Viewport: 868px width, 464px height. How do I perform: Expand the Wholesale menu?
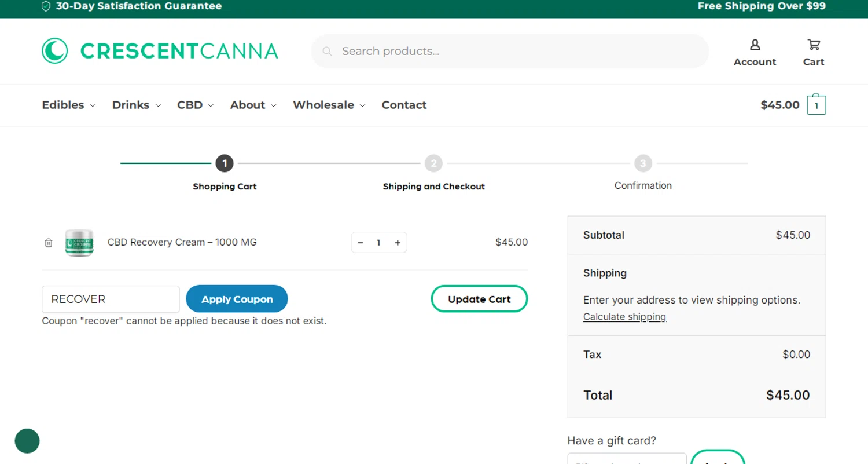(x=329, y=105)
